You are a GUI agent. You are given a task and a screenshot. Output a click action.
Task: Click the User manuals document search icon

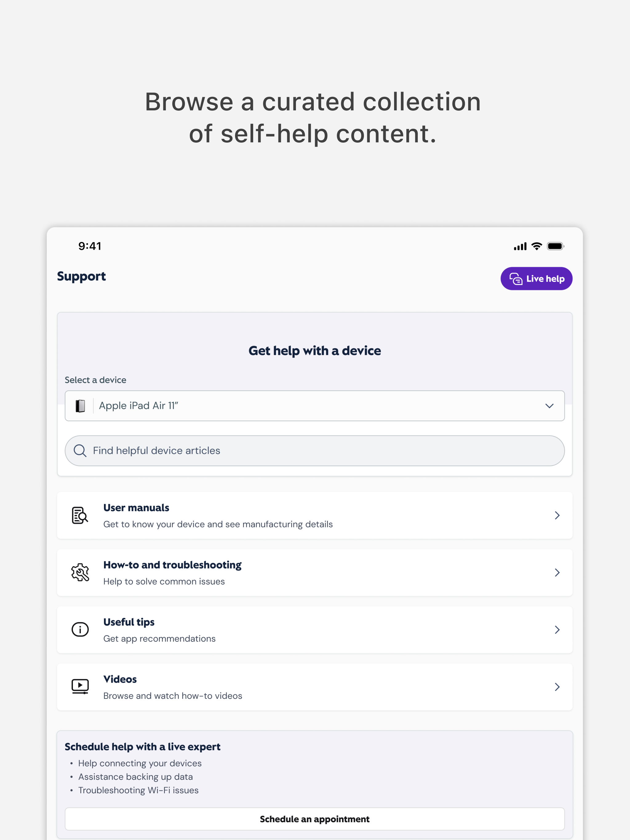pos(80,515)
